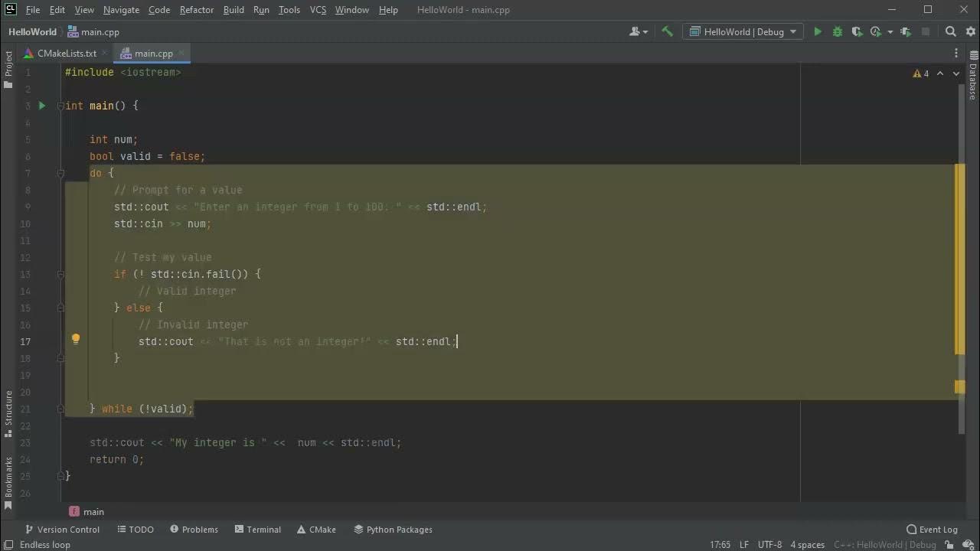Place cursor on line 23 std::cout statement
The width and height of the screenshot is (980, 551).
(245, 442)
